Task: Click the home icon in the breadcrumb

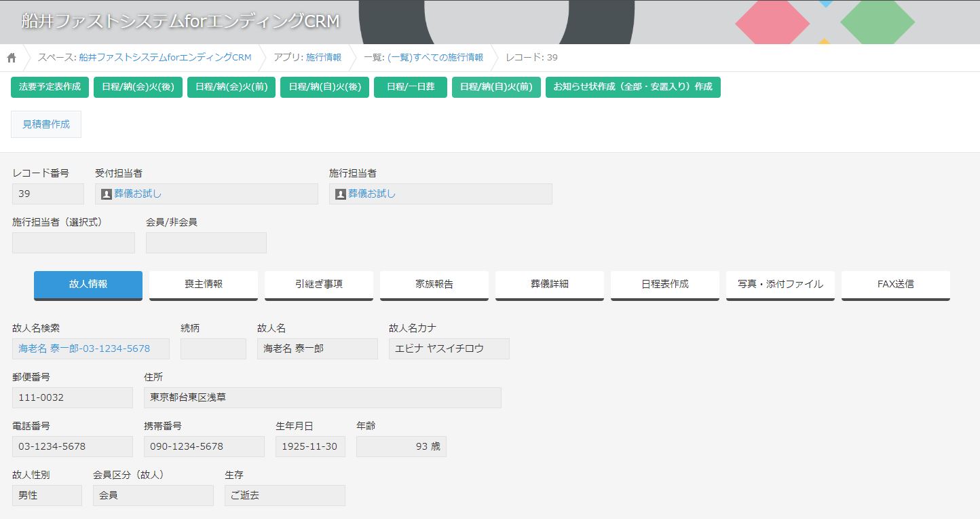Action: (11, 58)
